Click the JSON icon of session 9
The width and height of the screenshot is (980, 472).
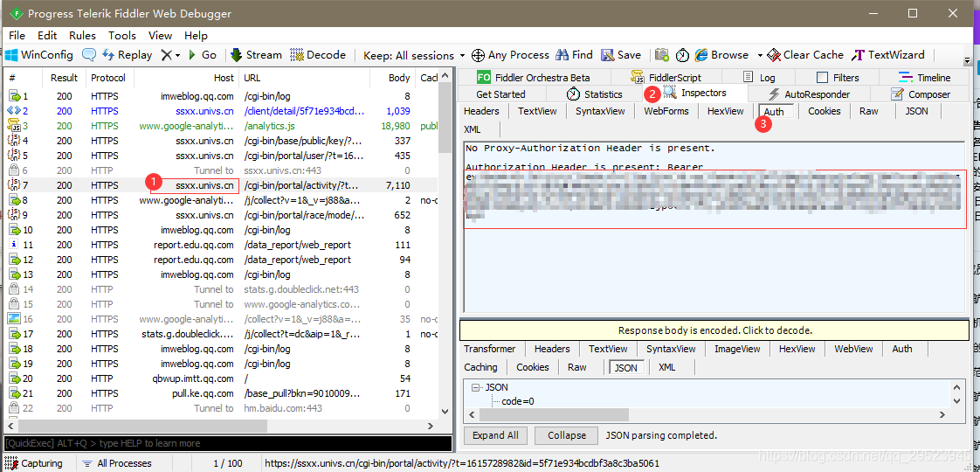[x=14, y=215]
